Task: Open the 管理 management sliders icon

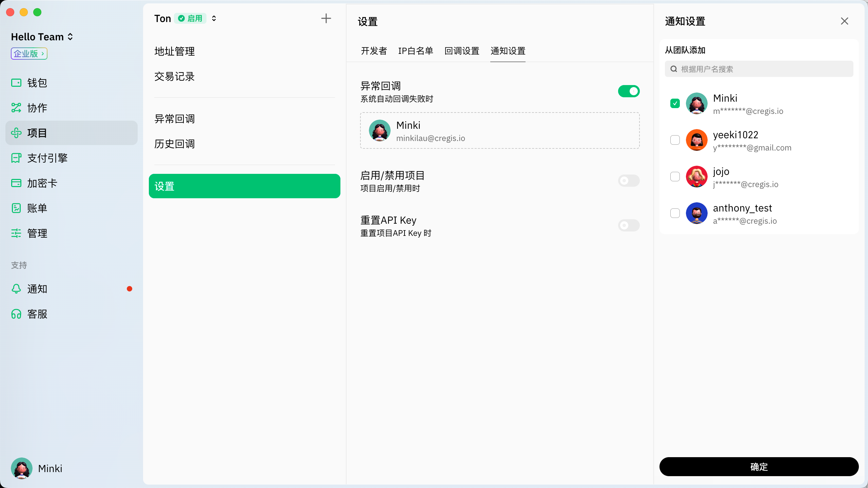Action: 16,233
